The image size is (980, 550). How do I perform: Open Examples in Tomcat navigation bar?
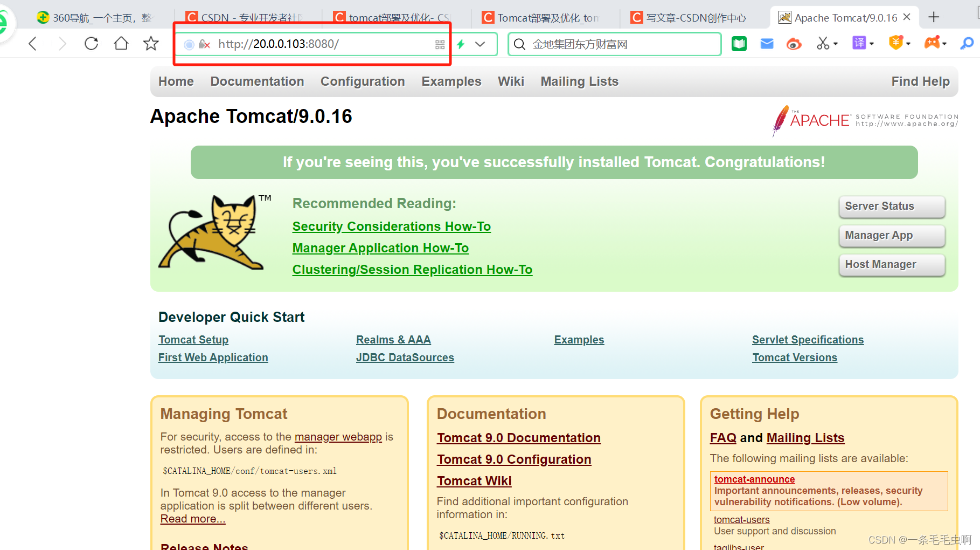(451, 81)
